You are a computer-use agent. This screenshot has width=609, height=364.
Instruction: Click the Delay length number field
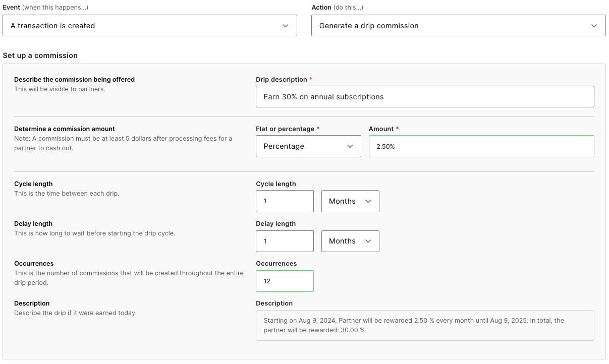coord(285,241)
